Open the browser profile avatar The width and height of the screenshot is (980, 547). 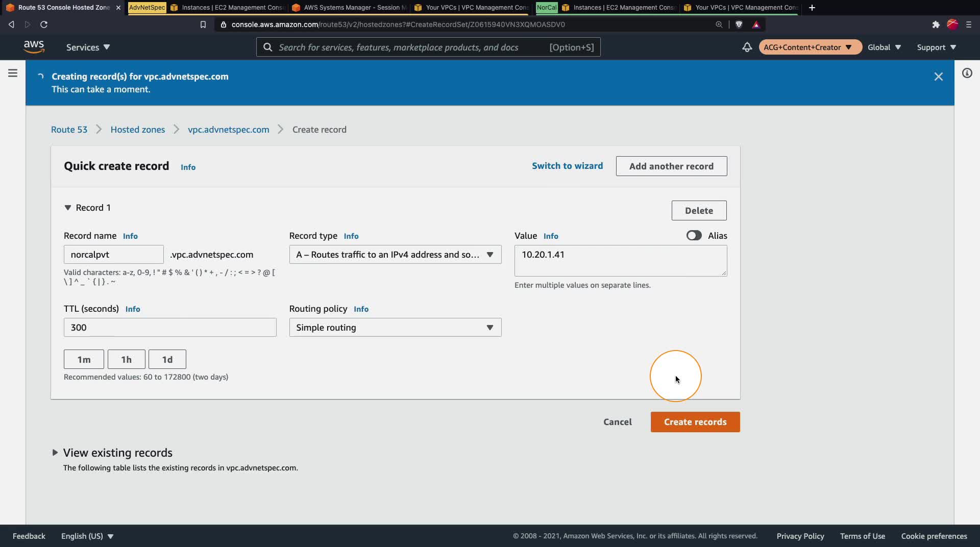click(x=952, y=24)
